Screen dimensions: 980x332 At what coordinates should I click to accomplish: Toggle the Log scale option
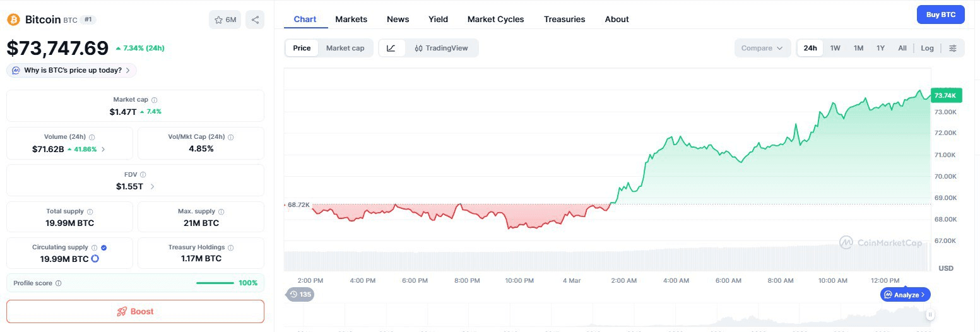(927, 48)
